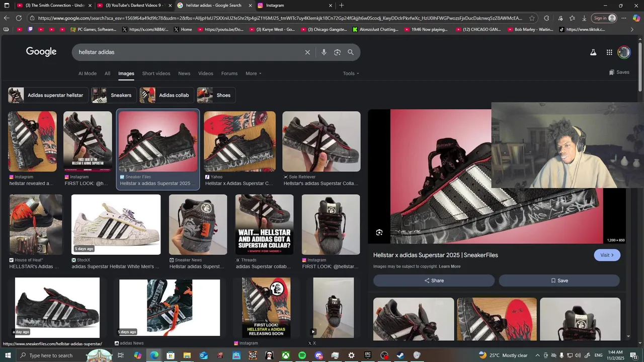Viewport: 644px width, 362px height.
Task: Click the magnifying glass search icon
Action: pyautogui.click(x=351, y=52)
